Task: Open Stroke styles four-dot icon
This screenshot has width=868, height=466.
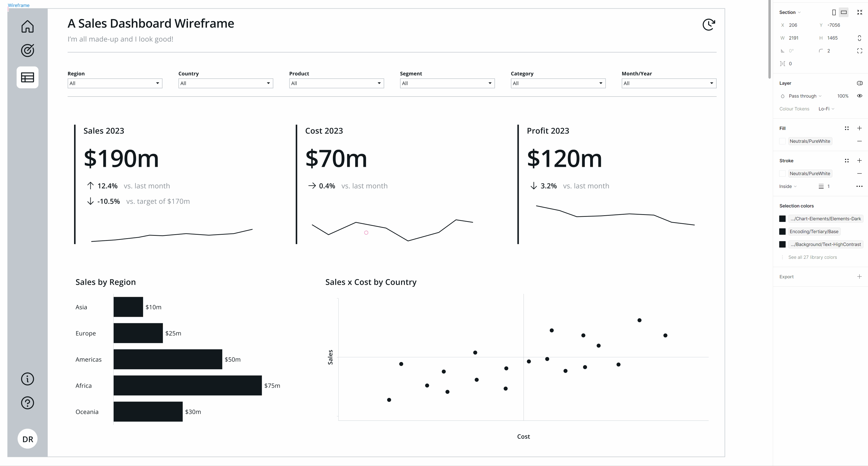Action: (846, 161)
